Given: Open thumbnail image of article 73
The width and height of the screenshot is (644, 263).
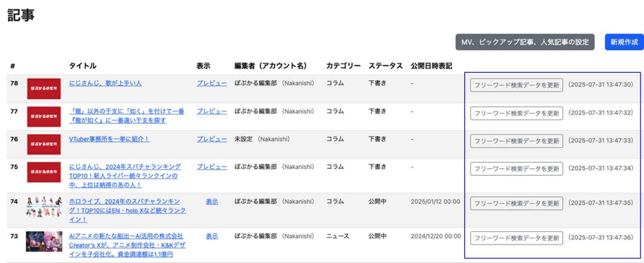Looking at the screenshot, I should click(44, 241).
